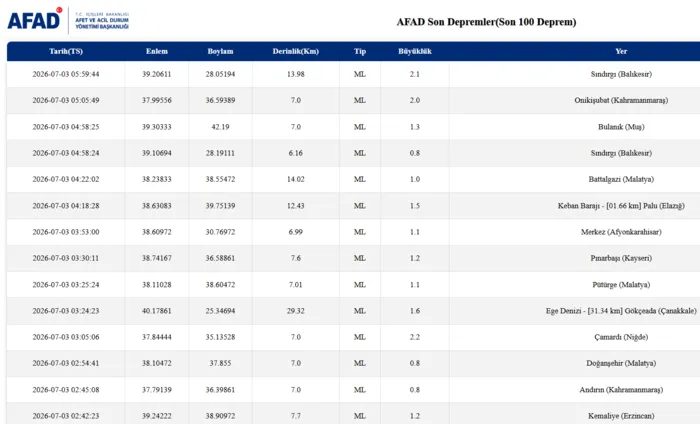Select date cell 2026-07-03 04:58:24
The width and height of the screenshot is (700, 424).
coord(66,153)
